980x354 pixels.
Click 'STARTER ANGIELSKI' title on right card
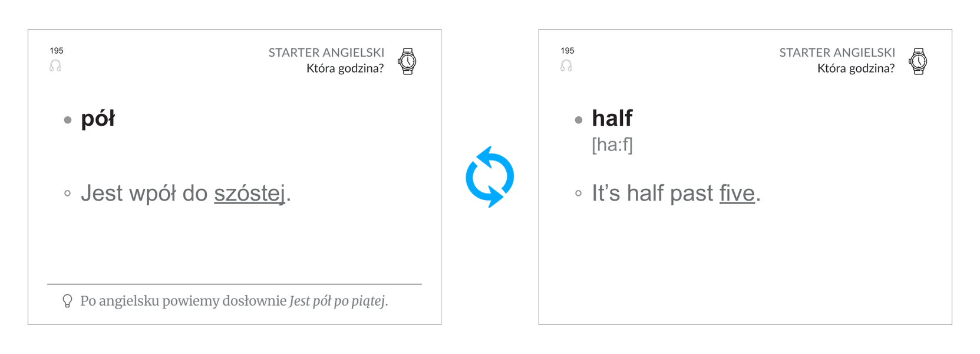point(837,53)
